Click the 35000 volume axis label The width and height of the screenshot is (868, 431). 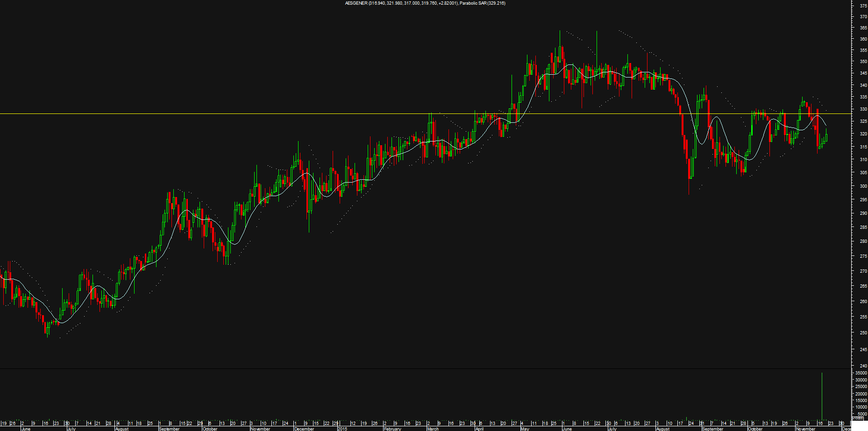pos(861,373)
